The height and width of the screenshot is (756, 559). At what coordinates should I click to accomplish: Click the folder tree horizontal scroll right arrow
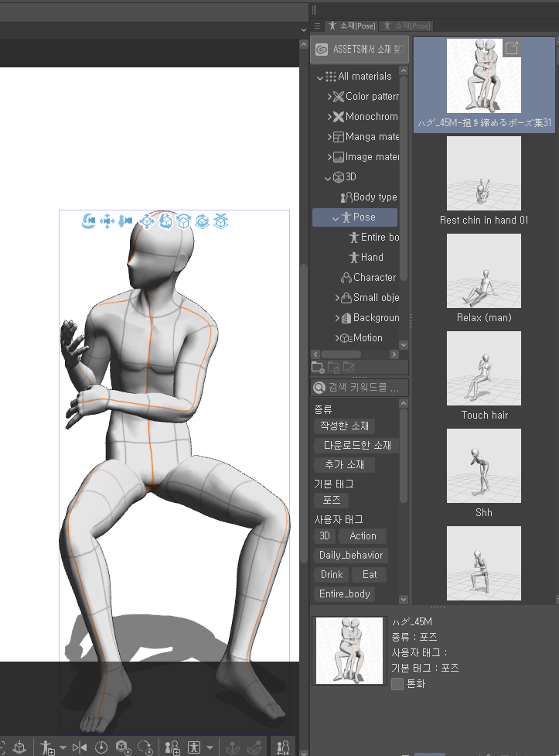[x=394, y=354]
